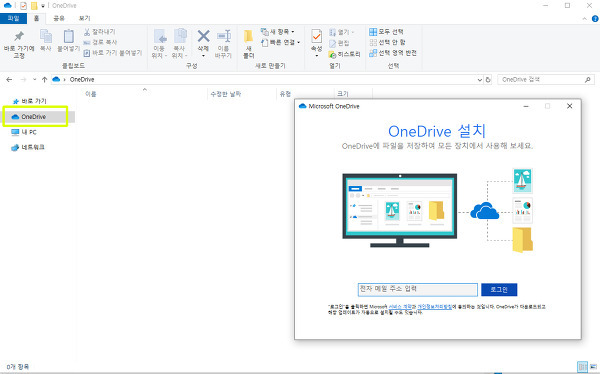
Task: Open the address bar history dropdown
Action: pos(479,80)
